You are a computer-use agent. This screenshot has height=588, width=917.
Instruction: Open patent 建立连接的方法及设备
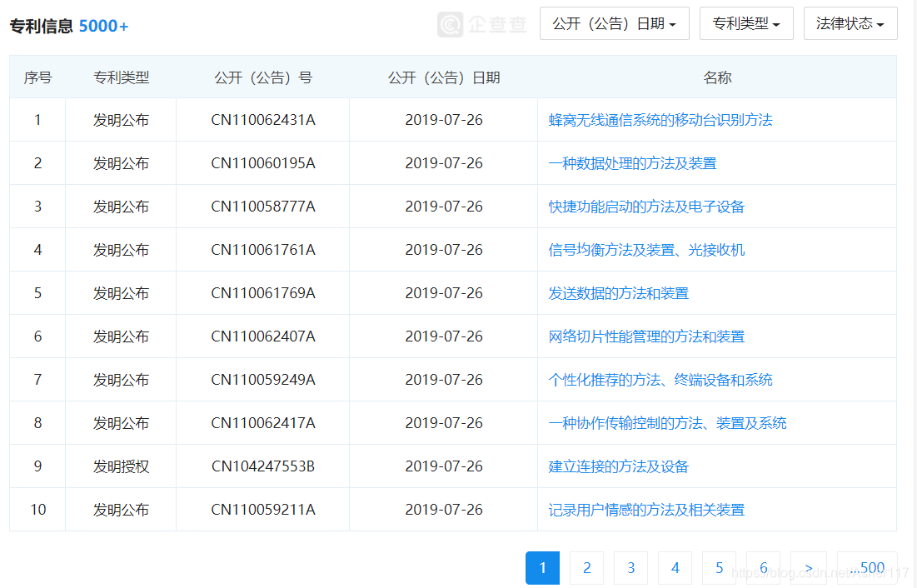(618, 466)
